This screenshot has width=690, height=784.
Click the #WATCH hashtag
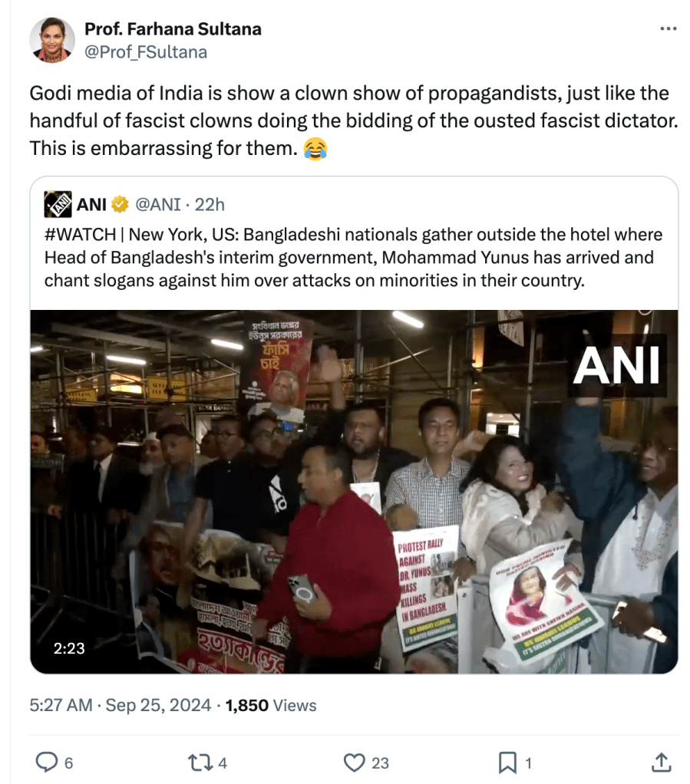80,235
